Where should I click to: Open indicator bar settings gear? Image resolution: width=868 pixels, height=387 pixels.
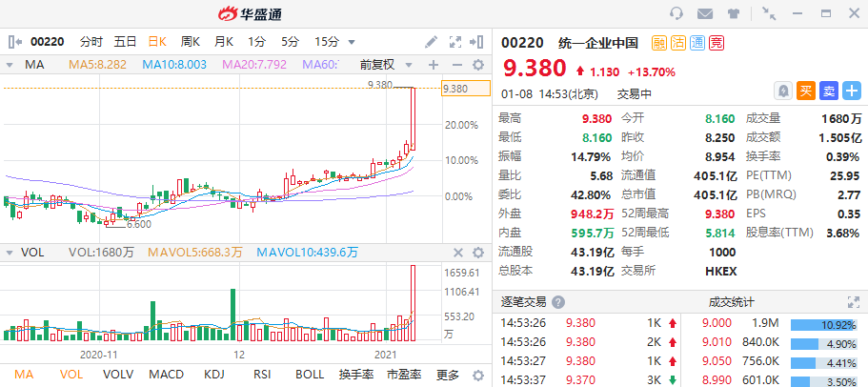point(478,375)
